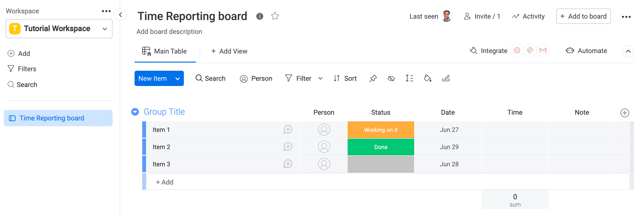Collapse the left sidebar with the chevron

point(120,14)
